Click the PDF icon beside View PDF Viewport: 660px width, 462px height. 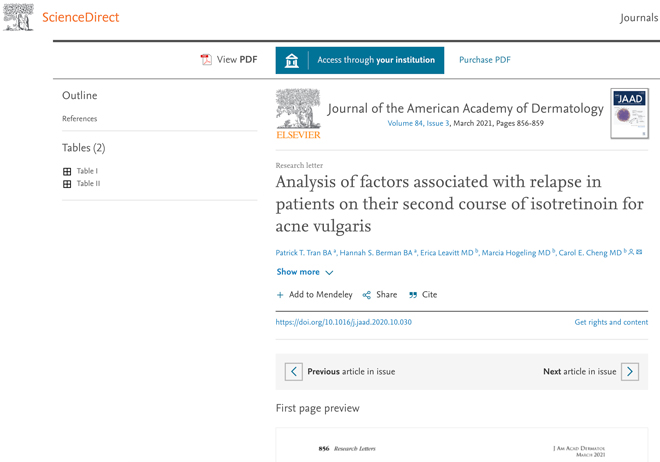[x=206, y=60]
